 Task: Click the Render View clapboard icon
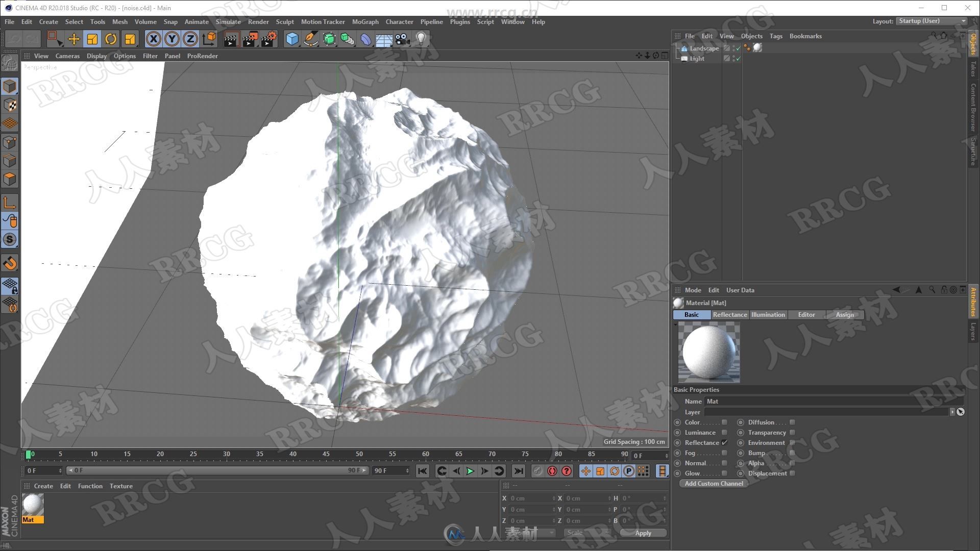231,39
